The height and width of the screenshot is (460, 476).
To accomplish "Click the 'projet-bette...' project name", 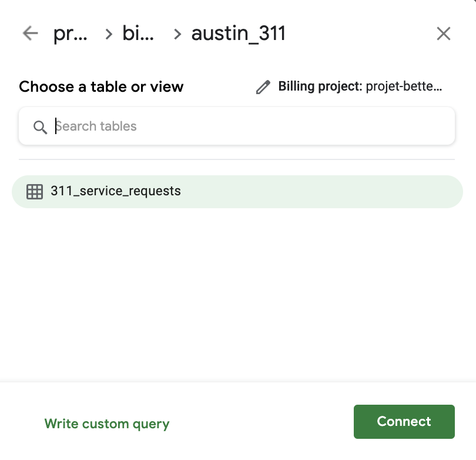I will coord(403,87).
